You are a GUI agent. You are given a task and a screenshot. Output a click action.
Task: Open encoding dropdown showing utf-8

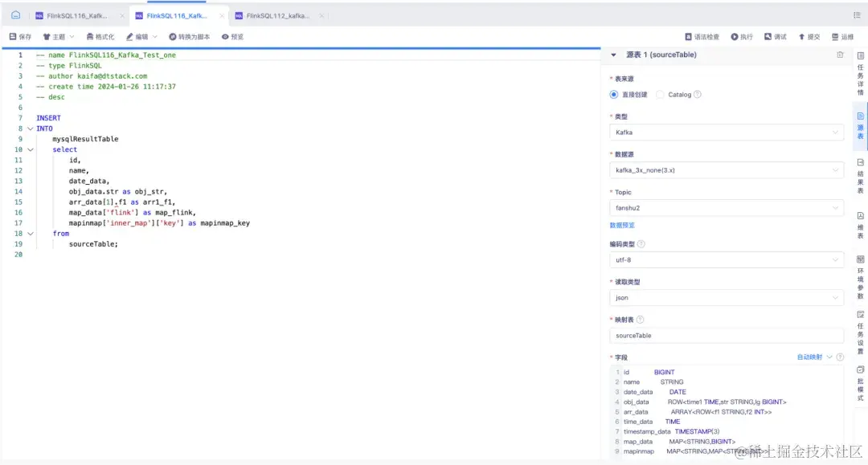click(x=727, y=260)
